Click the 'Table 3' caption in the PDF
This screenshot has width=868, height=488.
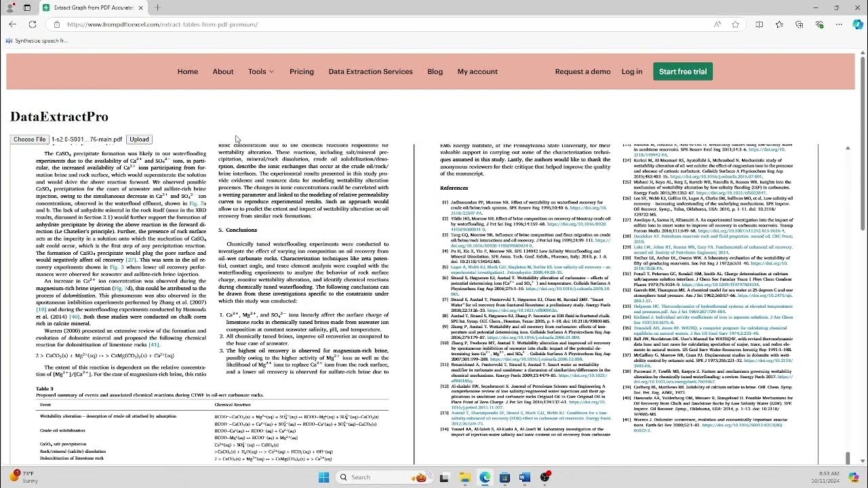click(x=44, y=389)
